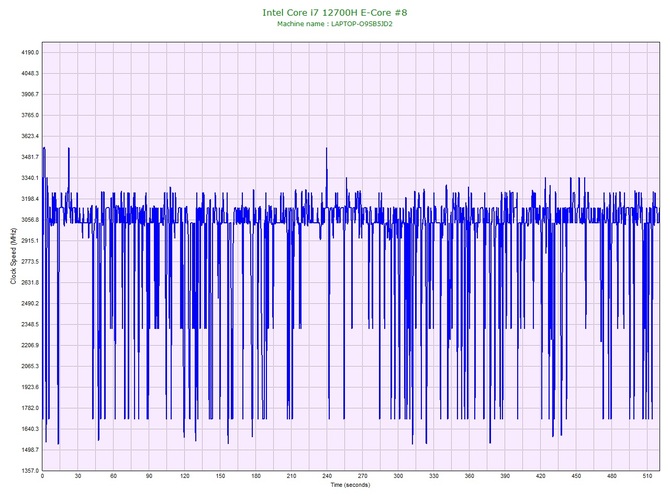Click the 2490.2 y-axis value
The height and width of the screenshot is (502, 670).
coord(30,304)
